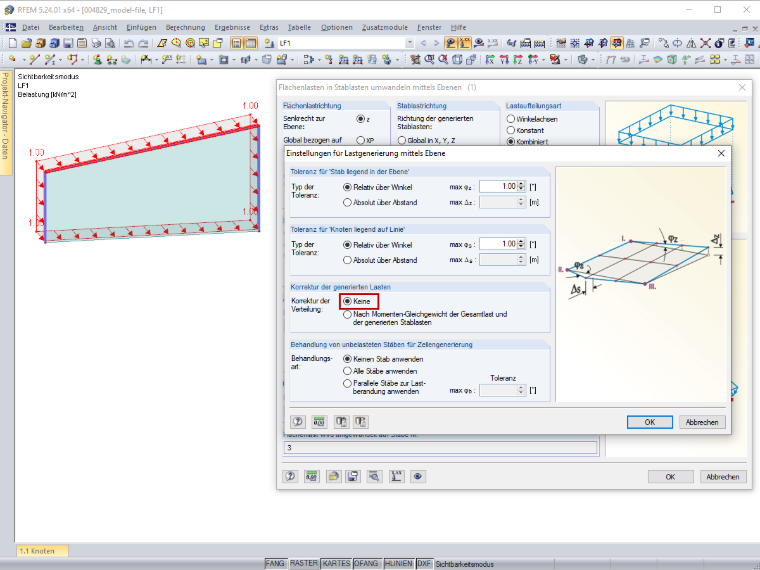Open the LF1 load case dropdown

[410, 43]
